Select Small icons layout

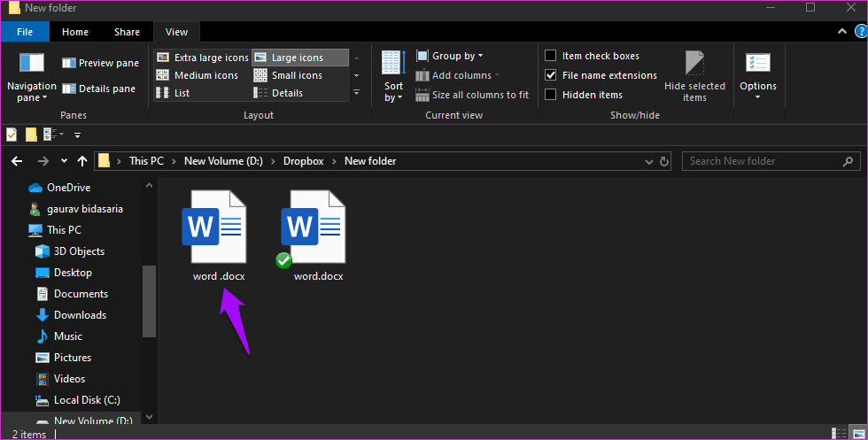tap(289, 75)
